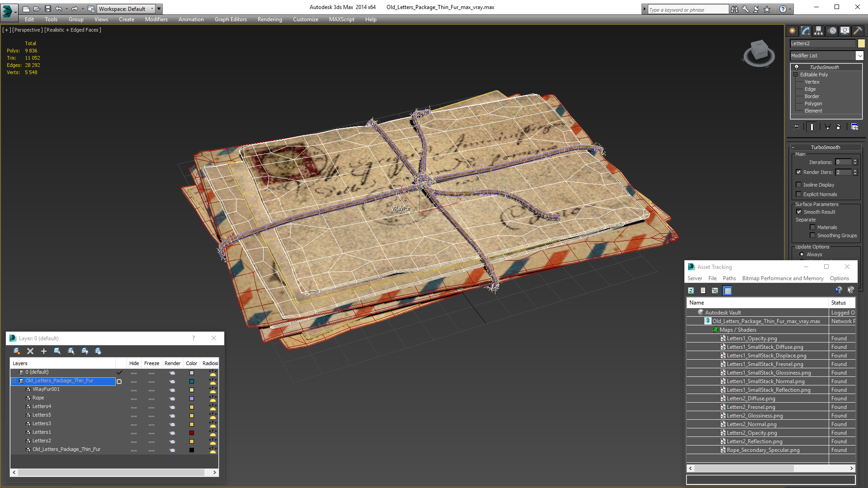Click Configure Modifier Sets icon
Viewport: 868px width, 488px height.
click(x=854, y=127)
